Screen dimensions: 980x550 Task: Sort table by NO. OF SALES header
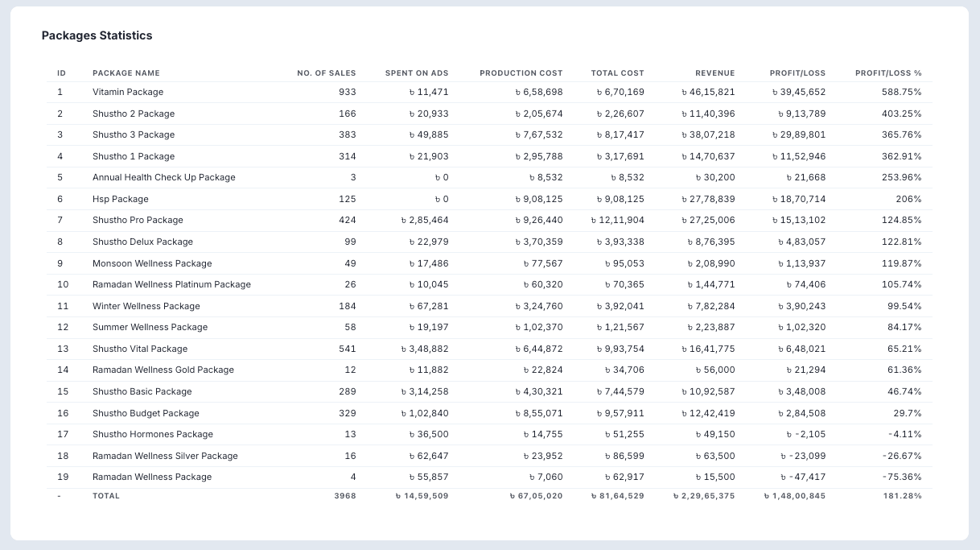pyautogui.click(x=326, y=72)
